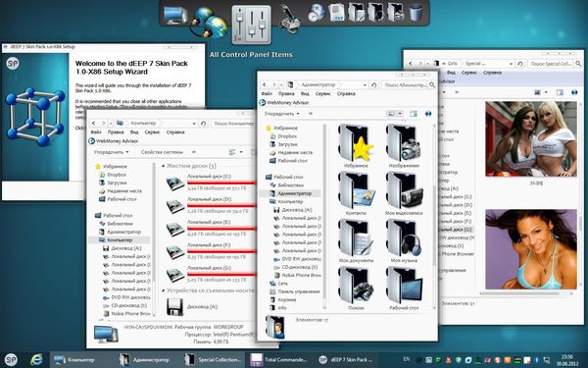588x368 pixels.
Task: Open the network globes icon in the dock
Action: 210,23
